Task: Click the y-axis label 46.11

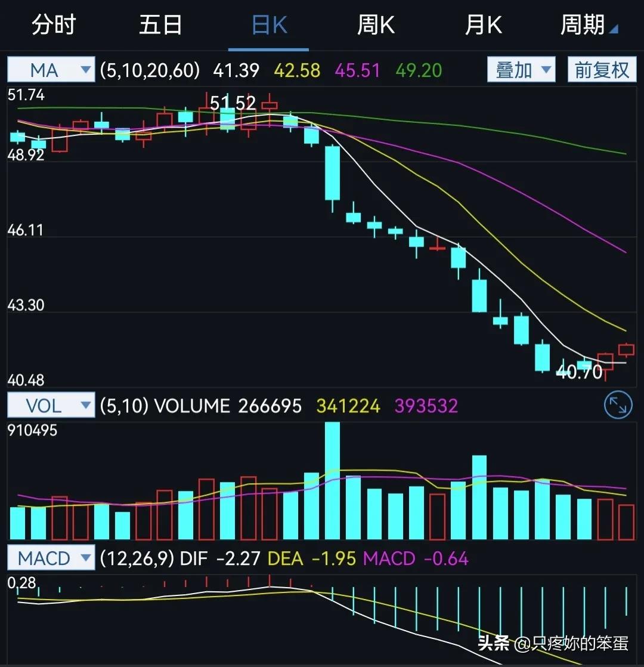Action: pos(26,230)
